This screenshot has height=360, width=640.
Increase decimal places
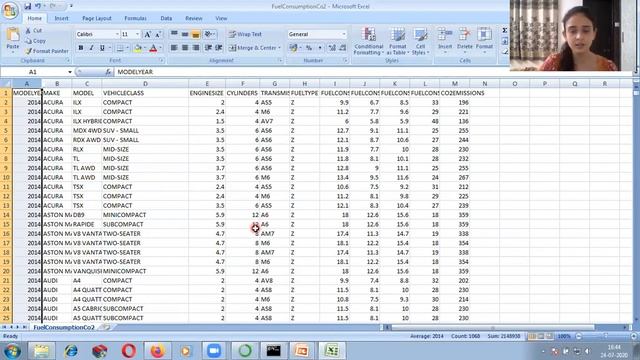tap(332, 48)
